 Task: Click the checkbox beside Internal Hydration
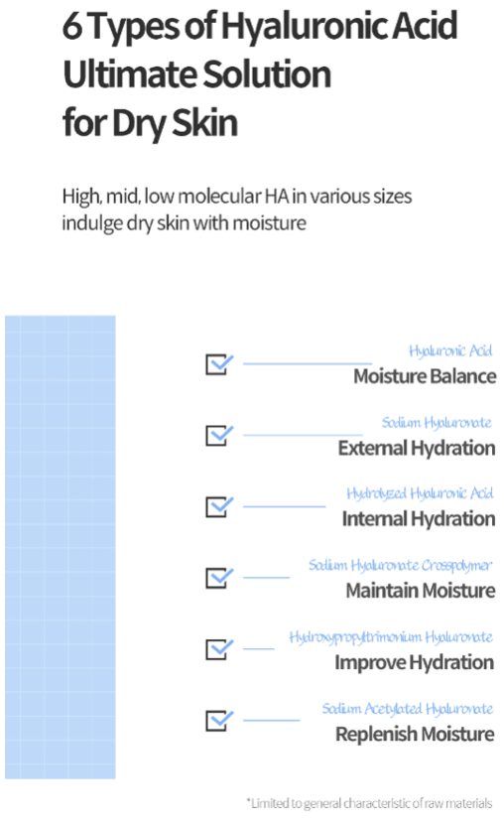coord(218,506)
